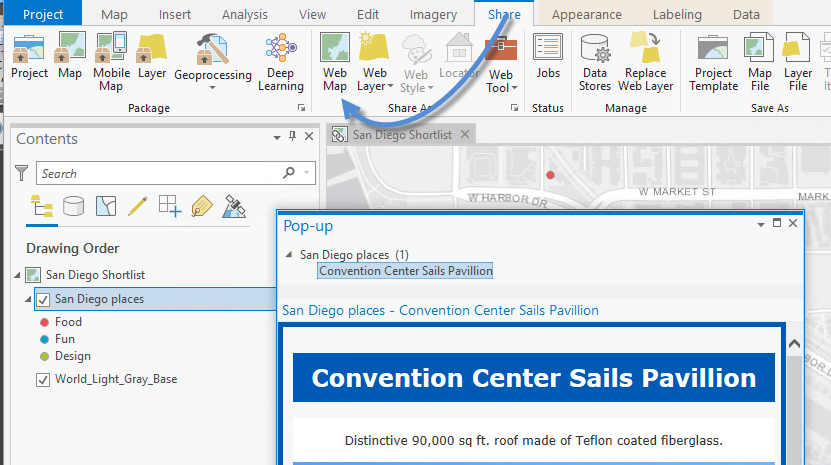Image resolution: width=831 pixels, height=465 pixels.
Task: Switch to the Insert ribbon tab
Action: [x=174, y=14]
